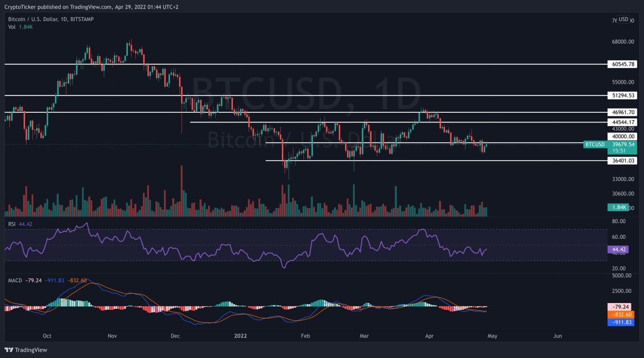Click the 60545.78 price level label
Screen dimensions: 644x358
point(623,64)
